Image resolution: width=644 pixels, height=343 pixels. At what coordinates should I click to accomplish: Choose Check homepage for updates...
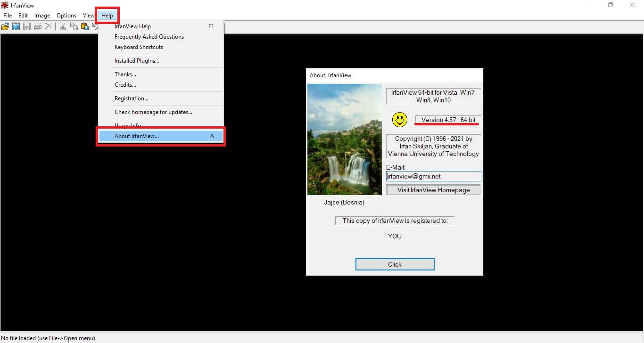pyautogui.click(x=161, y=112)
